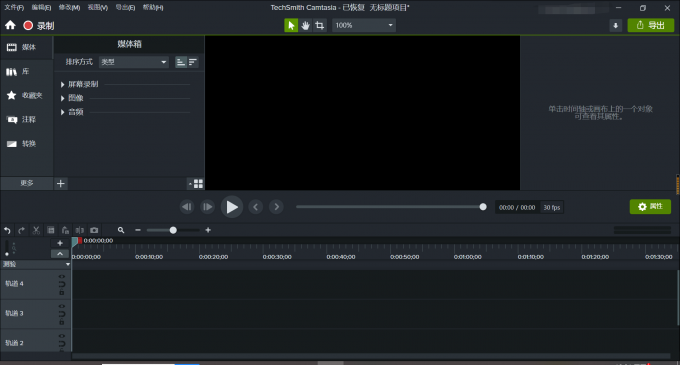The height and width of the screenshot is (365, 680).
Task: Select the arrow Edit mode tool
Action: click(x=291, y=25)
